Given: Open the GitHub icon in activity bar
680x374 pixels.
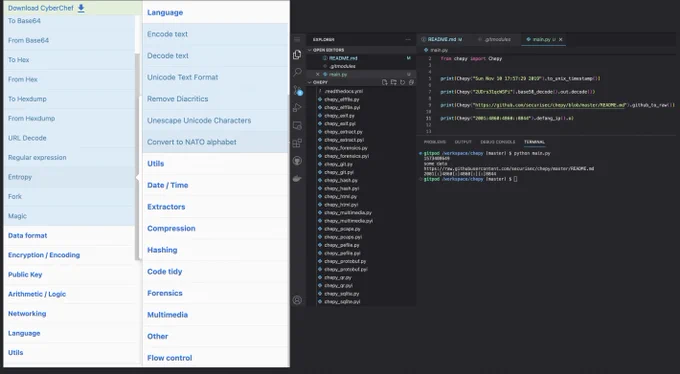Looking at the screenshot, I should pos(297,161).
